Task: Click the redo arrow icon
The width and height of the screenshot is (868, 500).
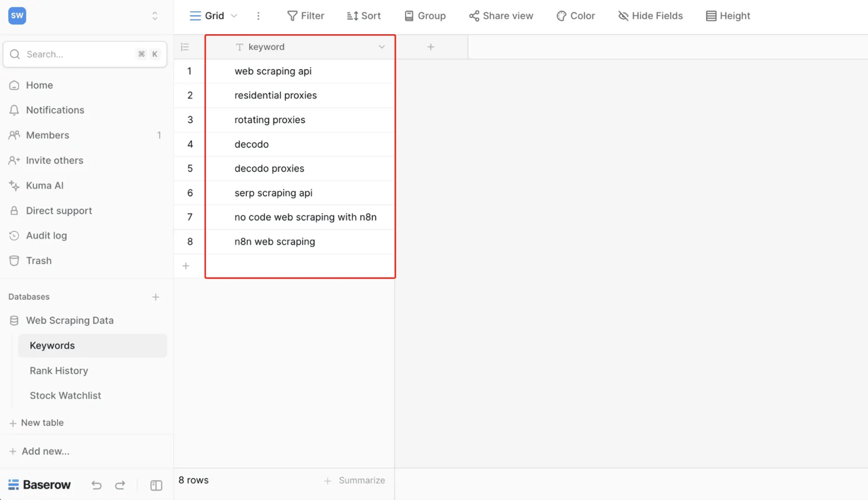Action: coord(120,485)
